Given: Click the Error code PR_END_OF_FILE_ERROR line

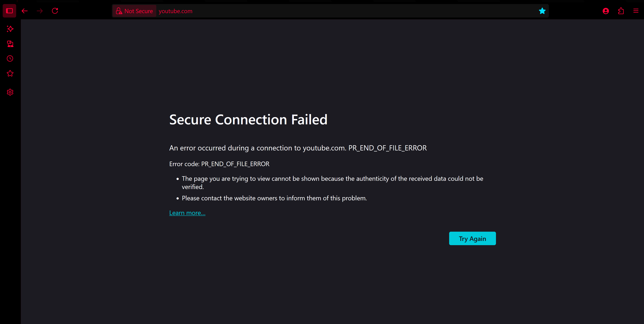Looking at the screenshot, I should (219, 164).
